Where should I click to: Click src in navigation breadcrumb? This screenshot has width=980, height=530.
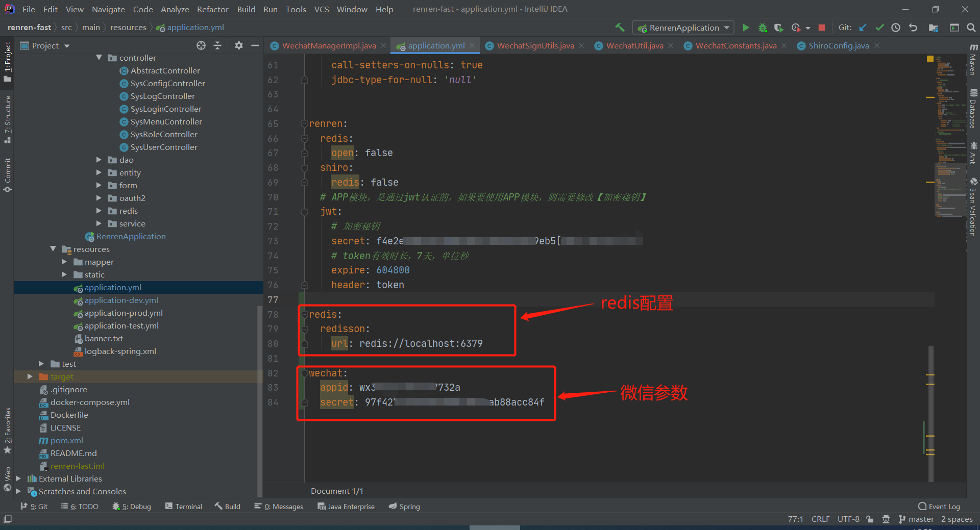pyautogui.click(x=66, y=28)
